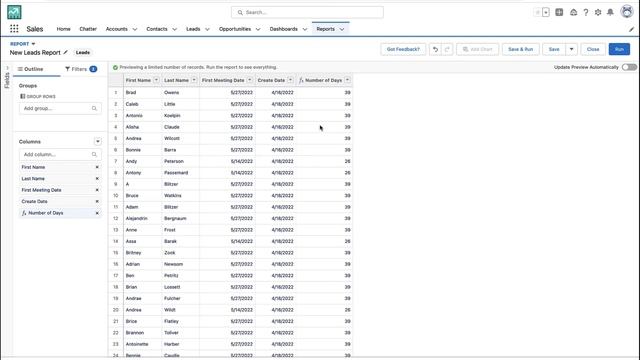Expand the Fields side panel
Screen dimensions: 640x360
(x=7, y=77)
